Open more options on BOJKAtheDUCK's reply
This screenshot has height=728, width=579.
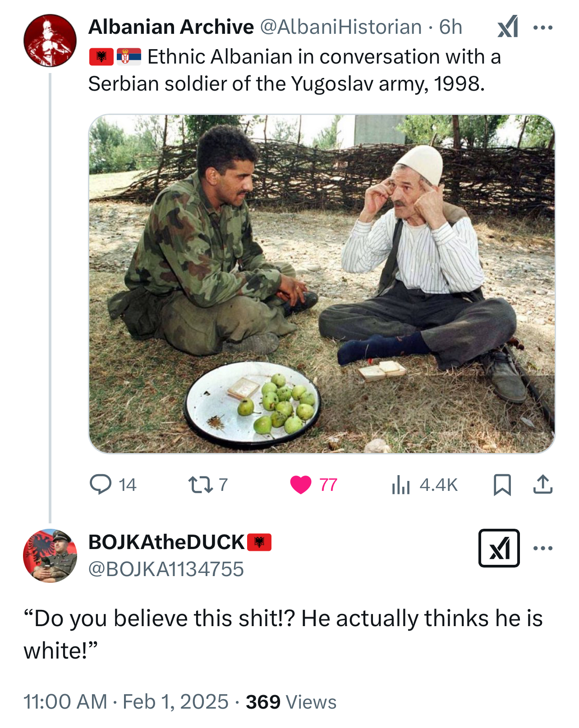click(542, 548)
